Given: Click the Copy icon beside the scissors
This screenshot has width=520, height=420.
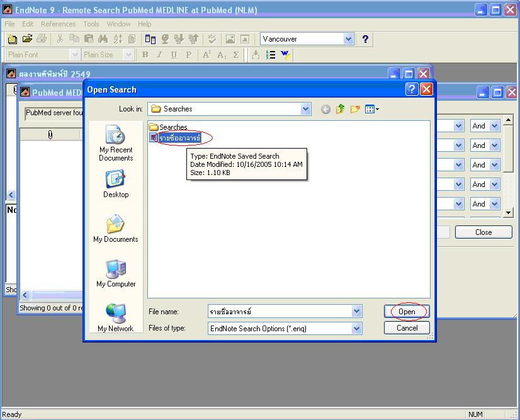Looking at the screenshot, I should pyautogui.click(x=74, y=39).
